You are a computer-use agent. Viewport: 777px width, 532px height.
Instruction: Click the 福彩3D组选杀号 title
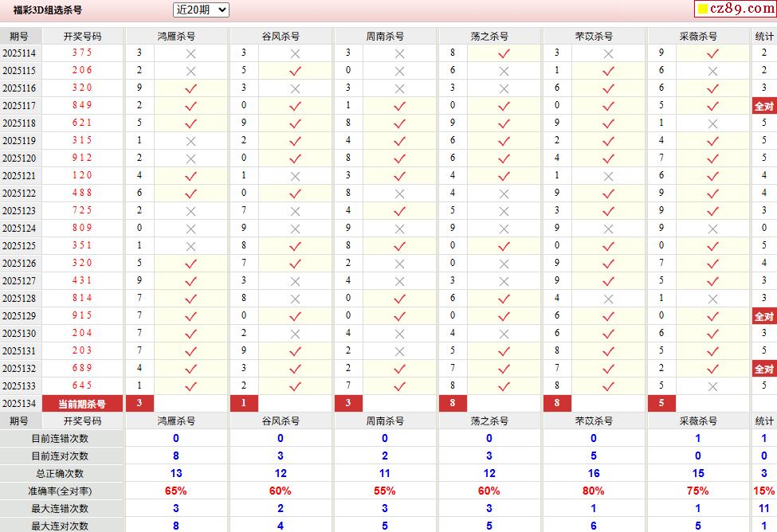[48, 10]
